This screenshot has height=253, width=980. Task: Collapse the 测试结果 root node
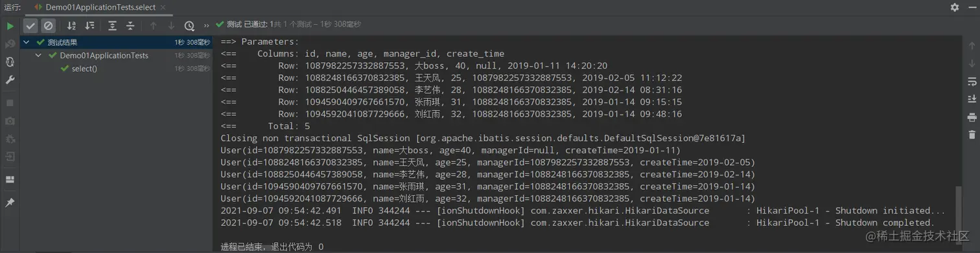pyautogui.click(x=27, y=43)
